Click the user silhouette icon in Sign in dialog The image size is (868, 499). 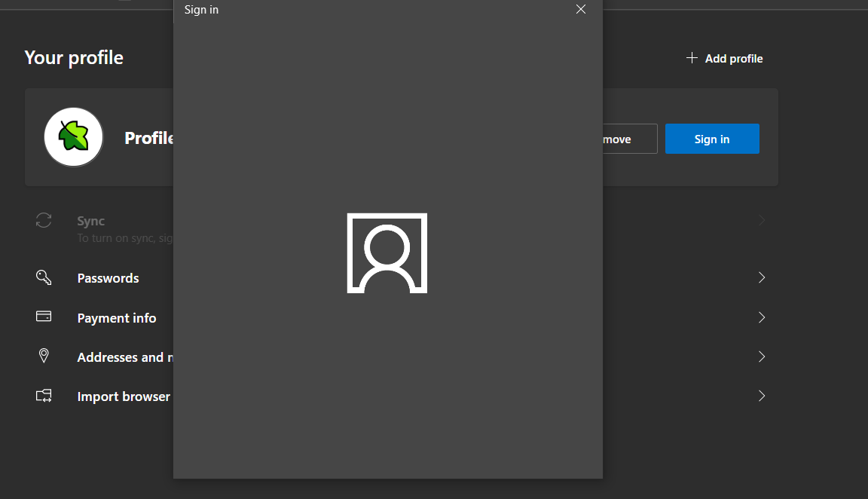click(387, 253)
